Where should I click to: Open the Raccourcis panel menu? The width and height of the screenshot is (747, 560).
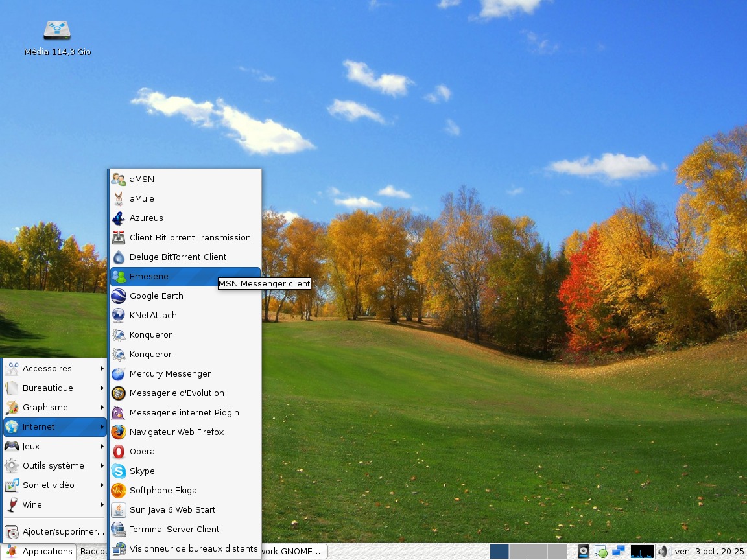pos(93,552)
